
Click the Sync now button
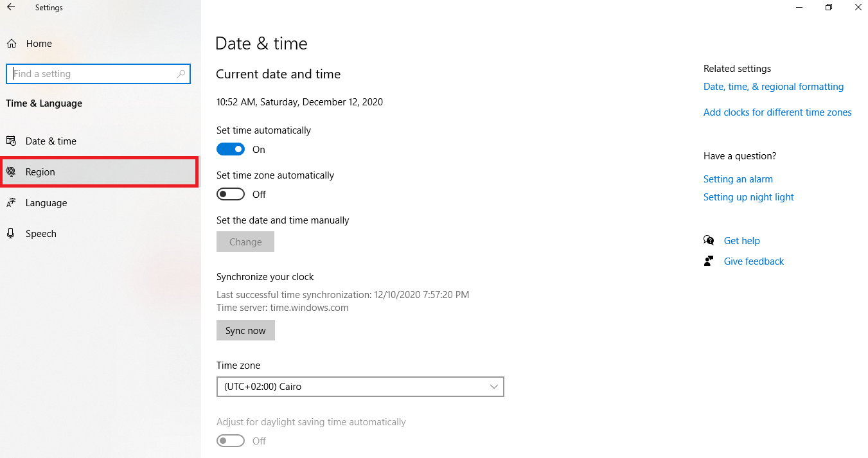(x=245, y=331)
